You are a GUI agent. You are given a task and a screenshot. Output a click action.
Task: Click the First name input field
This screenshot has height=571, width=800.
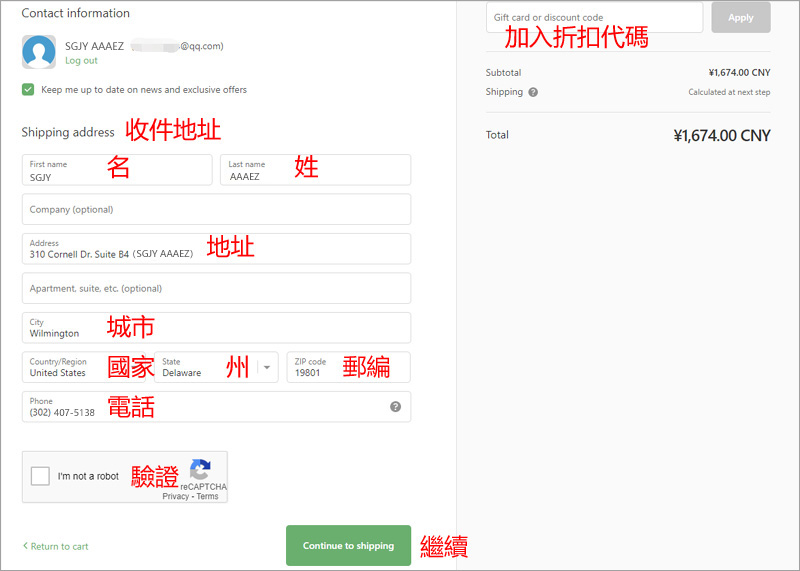pos(116,170)
